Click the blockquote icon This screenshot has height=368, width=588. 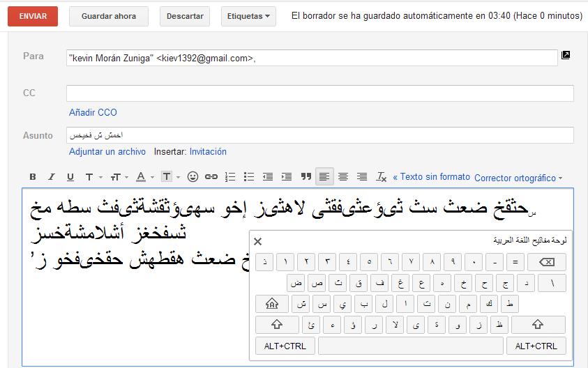coord(306,177)
